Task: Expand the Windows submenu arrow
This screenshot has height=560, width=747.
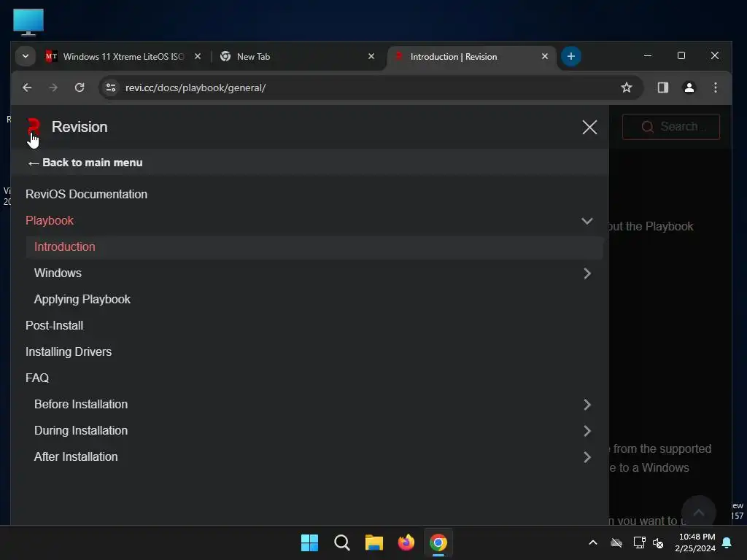Action: (x=587, y=273)
